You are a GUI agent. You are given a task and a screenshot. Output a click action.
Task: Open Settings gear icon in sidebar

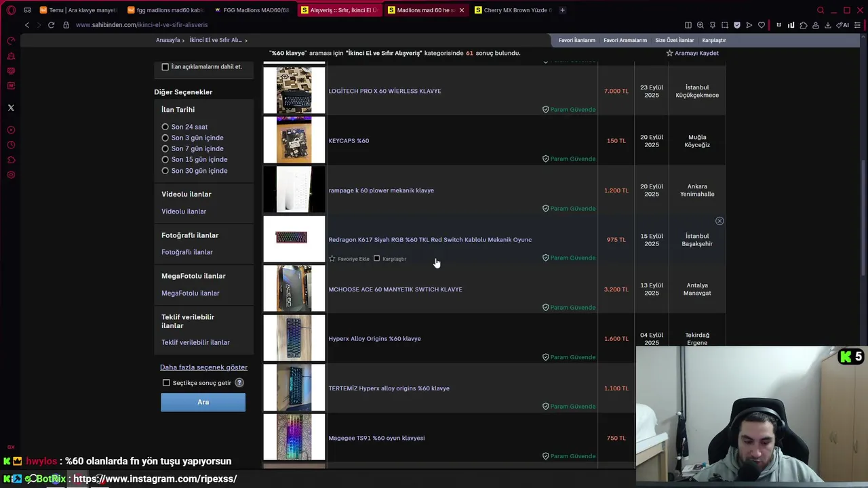[x=11, y=175]
